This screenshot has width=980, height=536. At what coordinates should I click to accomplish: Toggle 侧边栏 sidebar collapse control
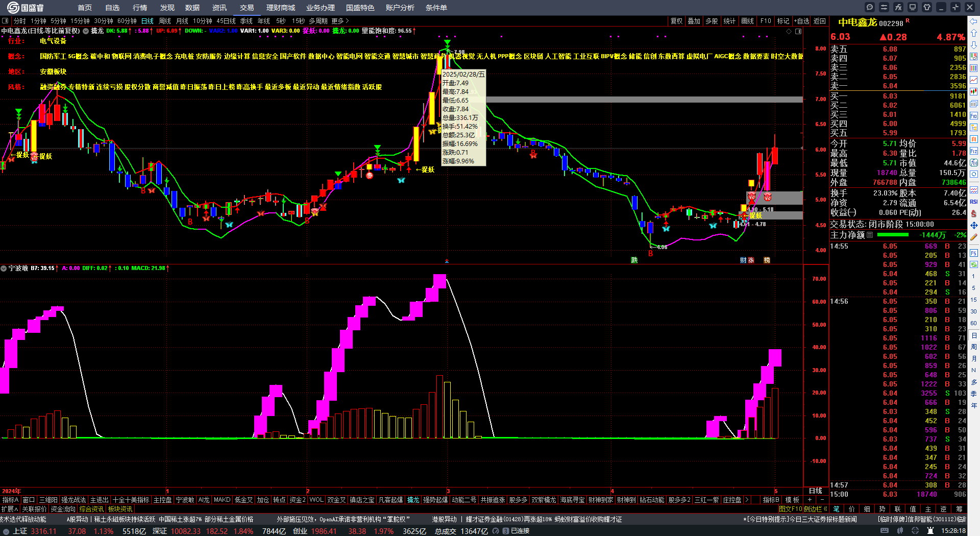(x=816, y=509)
